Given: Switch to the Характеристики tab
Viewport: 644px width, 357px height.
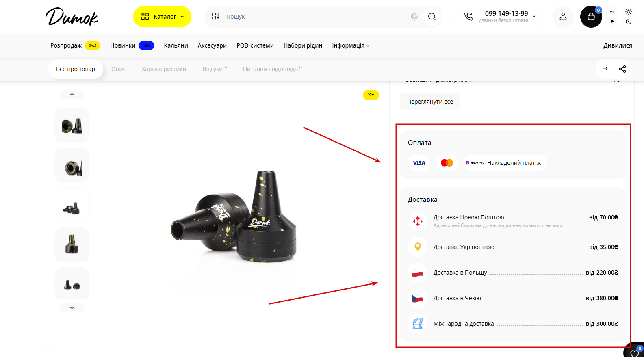Looking at the screenshot, I should (x=164, y=69).
